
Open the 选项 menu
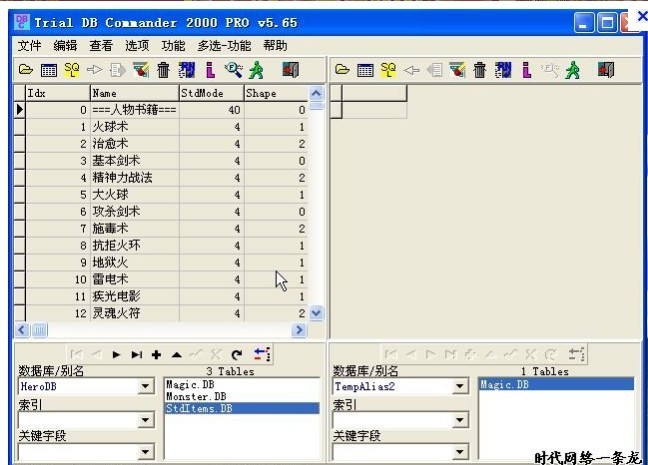coord(137,45)
